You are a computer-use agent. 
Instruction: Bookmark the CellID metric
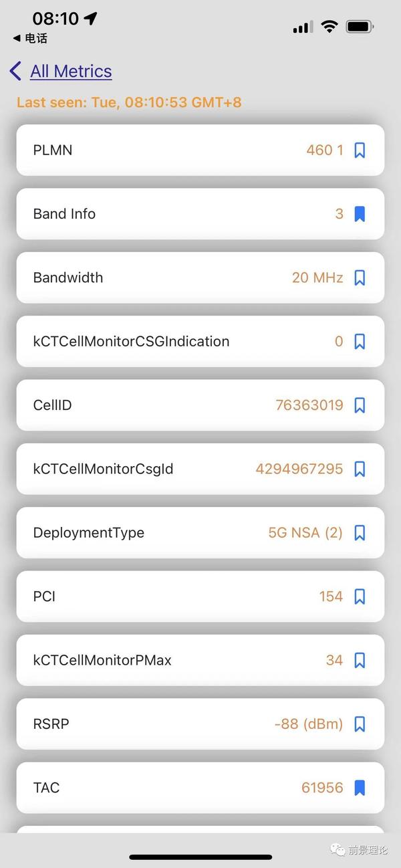(x=360, y=405)
